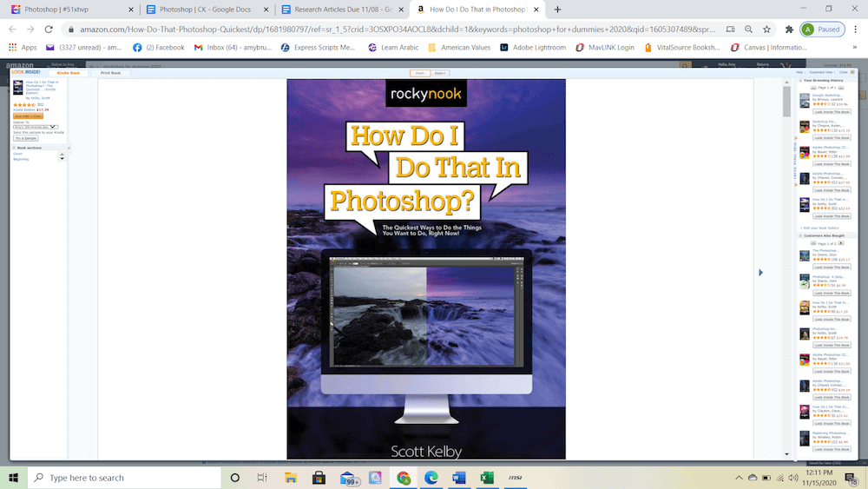Close the Look Inside viewer

(845, 72)
